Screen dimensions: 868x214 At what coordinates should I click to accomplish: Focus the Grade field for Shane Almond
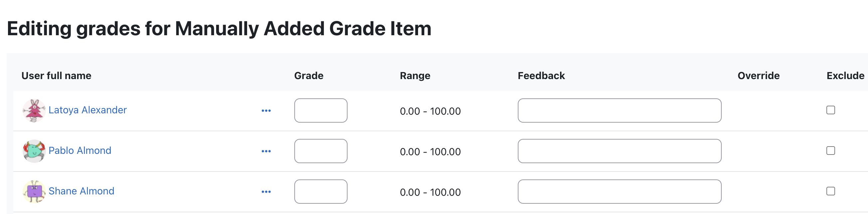[321, 191]
